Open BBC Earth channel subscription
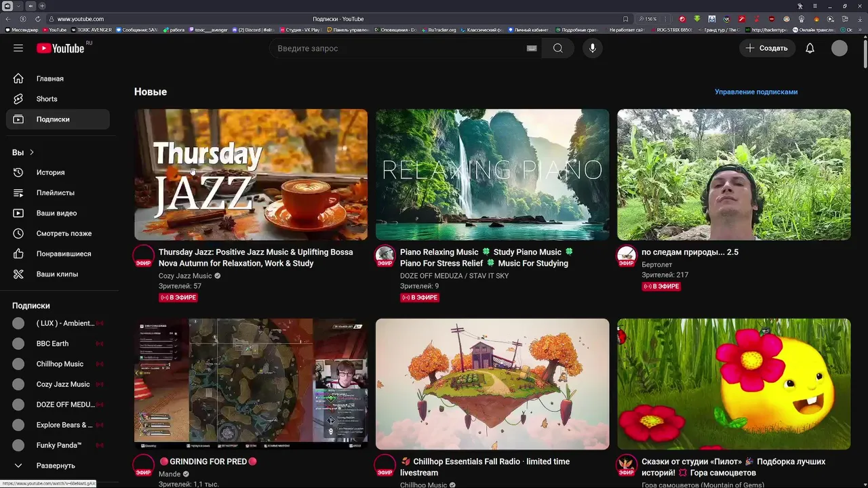Image resolution: width=868 pixels, height=488 pixels. pos(58,344)
